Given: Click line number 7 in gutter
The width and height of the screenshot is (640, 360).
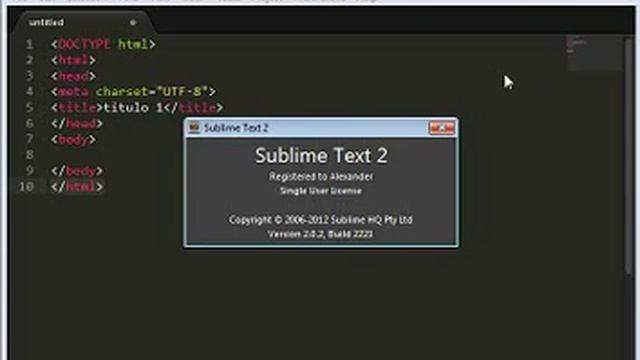Looking at the screenshot, I should tap(29, 139).
